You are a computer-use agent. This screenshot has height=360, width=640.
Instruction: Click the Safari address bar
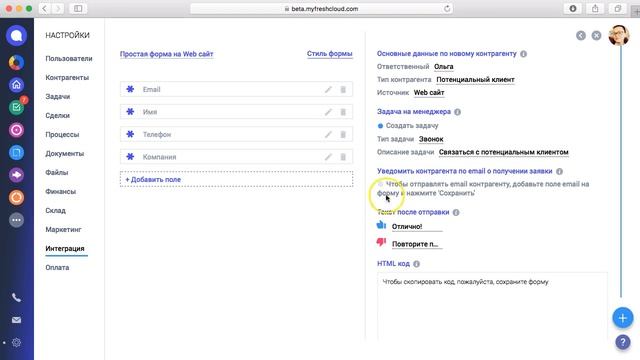click(x=321, y=9)
